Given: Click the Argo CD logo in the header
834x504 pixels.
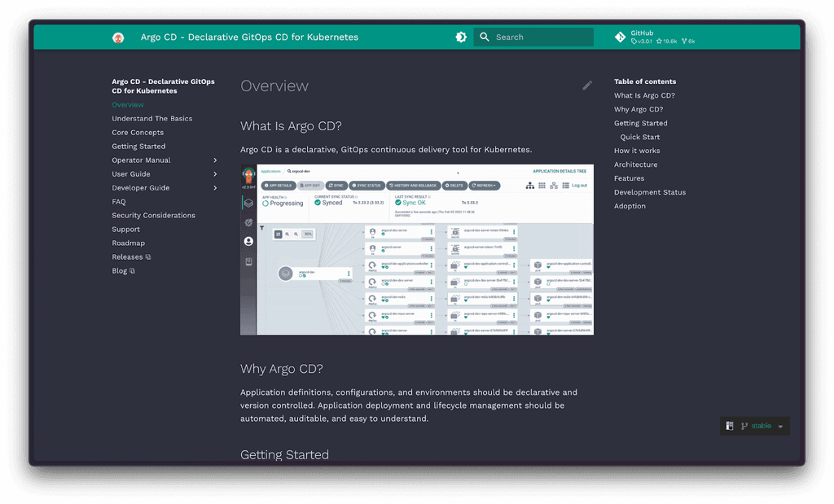Looking at the screenshot, I should 119,37.
